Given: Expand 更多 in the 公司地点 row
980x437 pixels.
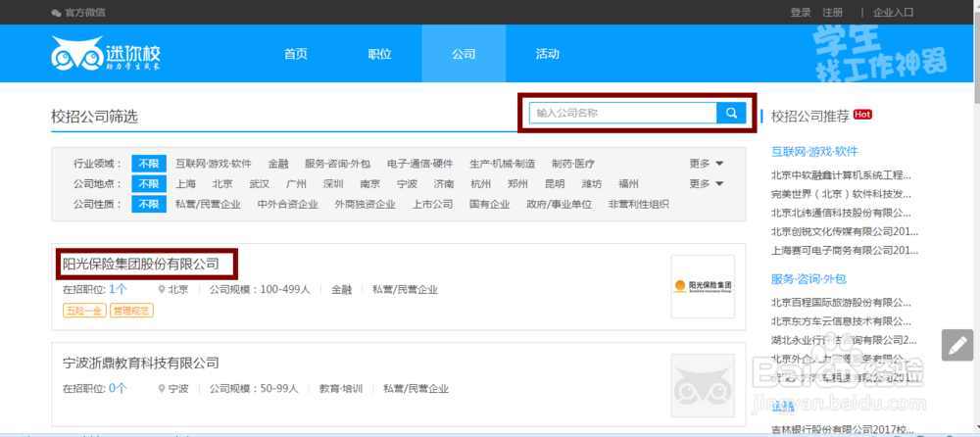Looking at the screenshot, I should [x=707, y=184].
